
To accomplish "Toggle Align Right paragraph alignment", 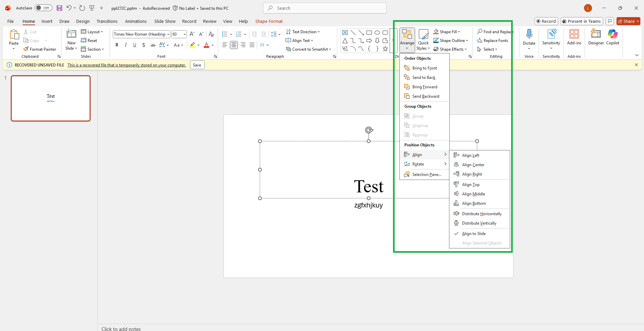I will pyautogui.click(x=243, y=45).
